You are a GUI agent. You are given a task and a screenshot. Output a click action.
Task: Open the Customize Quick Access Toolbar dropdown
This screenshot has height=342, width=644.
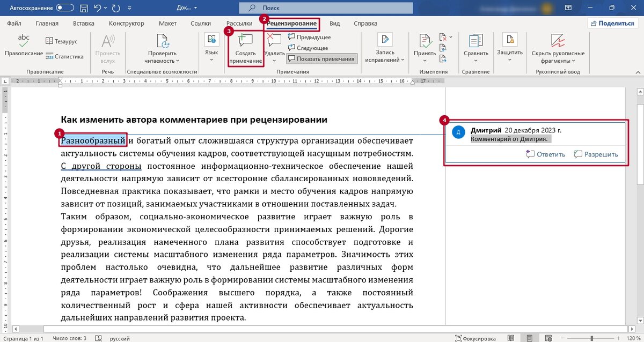click(130, 8)
